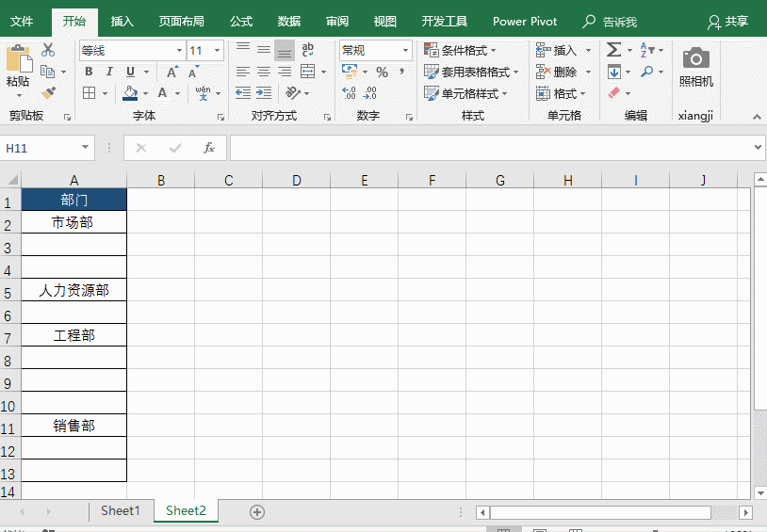Align text left

[x=243, y=72]
